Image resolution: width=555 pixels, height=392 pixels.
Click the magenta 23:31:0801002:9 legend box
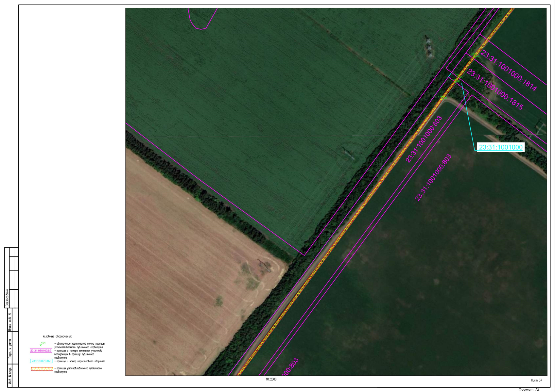click(x=41, y=351)
